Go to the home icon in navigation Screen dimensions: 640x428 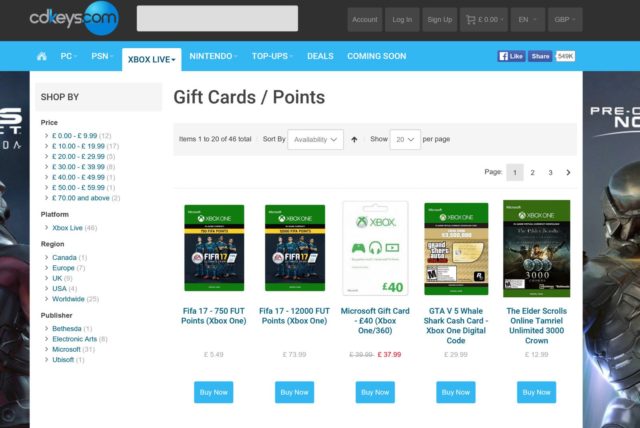[x=42, y=56]
